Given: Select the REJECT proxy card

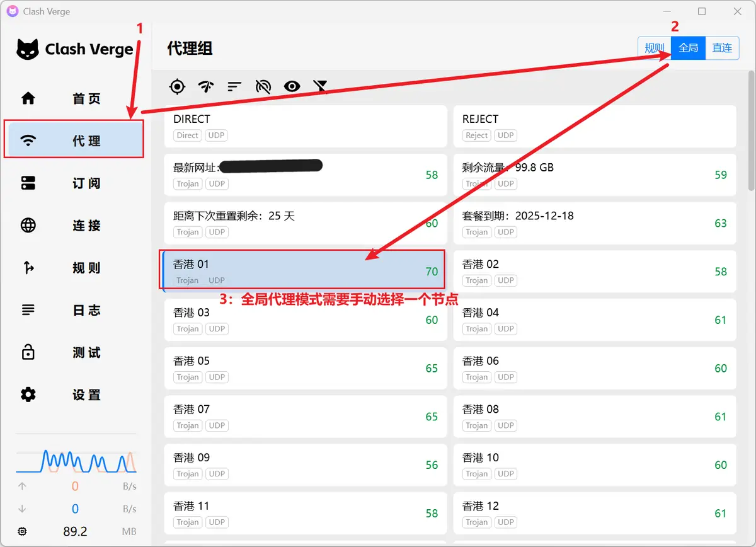Looking at the screenshot, I should pyautogui.click(x=595, y=126).
